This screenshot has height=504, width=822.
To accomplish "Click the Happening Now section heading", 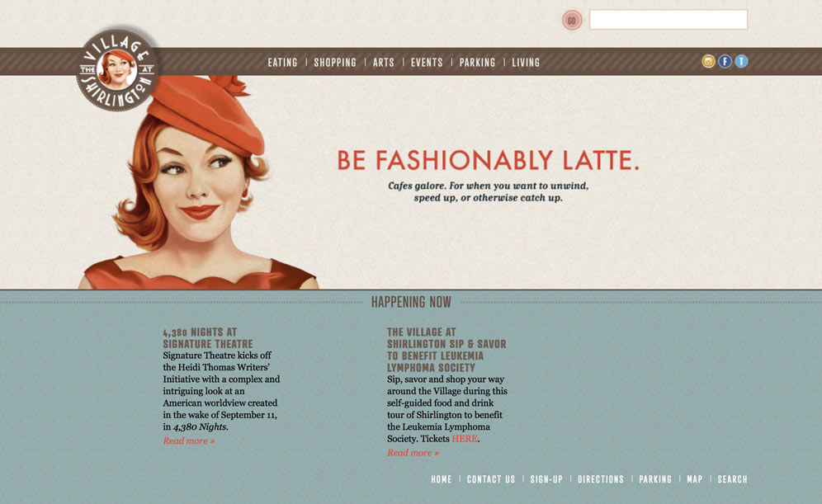I will coord(411,302).
